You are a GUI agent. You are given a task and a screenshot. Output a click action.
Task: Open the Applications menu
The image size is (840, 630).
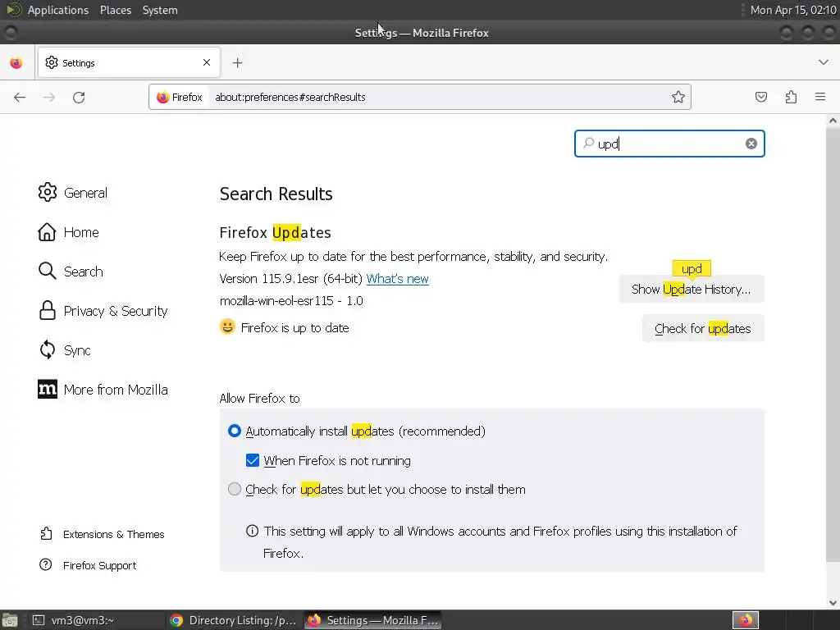coord(58,10)
